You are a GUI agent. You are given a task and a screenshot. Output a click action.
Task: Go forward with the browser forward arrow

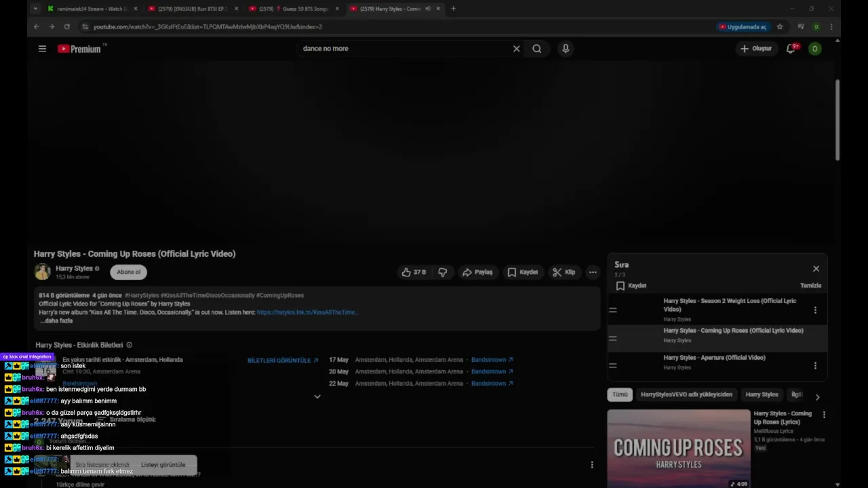coord(52,26)
